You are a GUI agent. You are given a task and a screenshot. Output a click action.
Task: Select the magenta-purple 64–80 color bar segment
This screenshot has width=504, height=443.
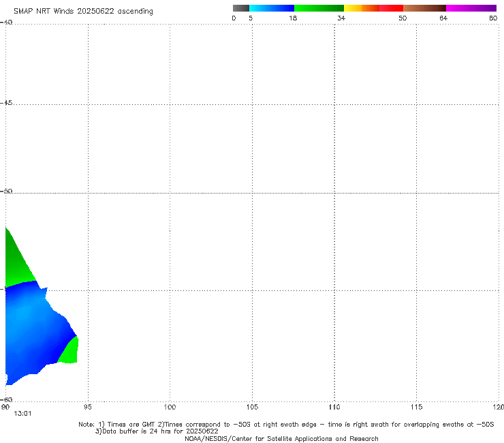click(471, 8)
